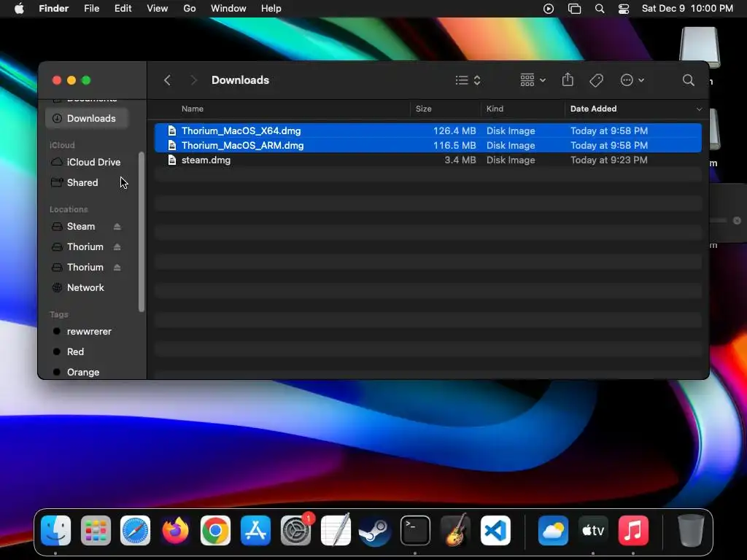Eject the first Thorium volume
Viewport: 747px width, 560px height.
click(117, 247)
